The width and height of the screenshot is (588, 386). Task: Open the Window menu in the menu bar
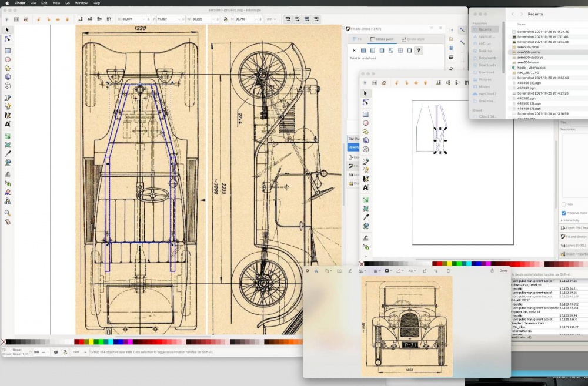click(x=81, y=3)
